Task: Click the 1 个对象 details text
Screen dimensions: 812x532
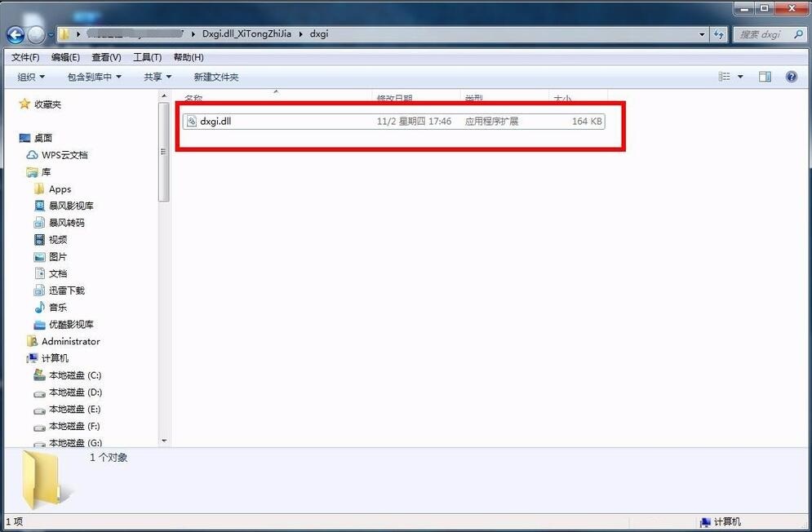Action: click(109, 458)
